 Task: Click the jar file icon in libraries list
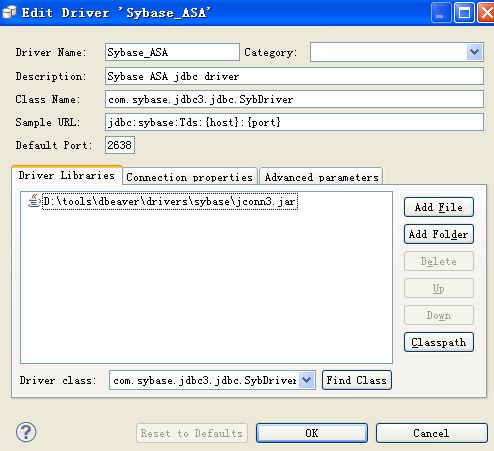click(x=34, y=201)
